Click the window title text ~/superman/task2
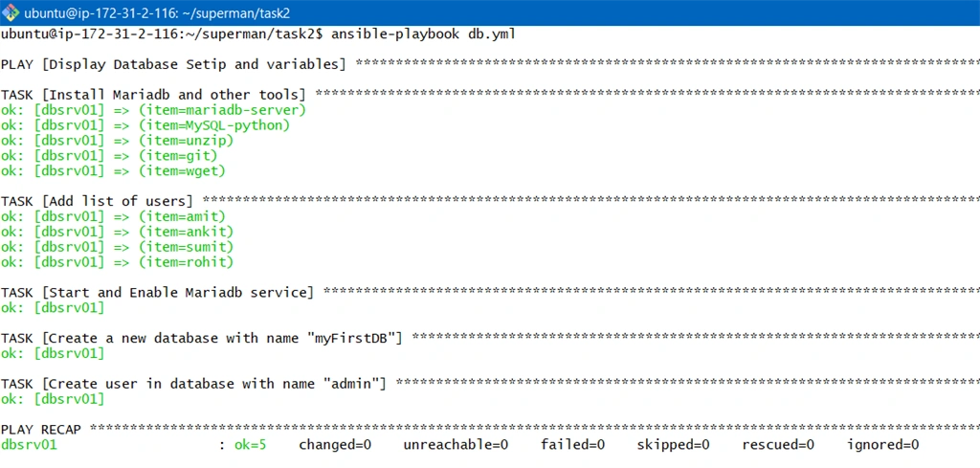Image resolution: width=980 pixels, height=468 pixels. point(238,12)
